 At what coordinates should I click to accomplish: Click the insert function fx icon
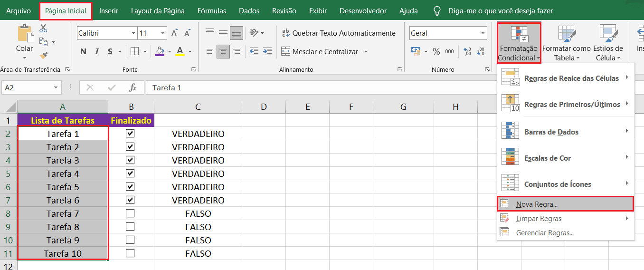click(x=133, y=87)
